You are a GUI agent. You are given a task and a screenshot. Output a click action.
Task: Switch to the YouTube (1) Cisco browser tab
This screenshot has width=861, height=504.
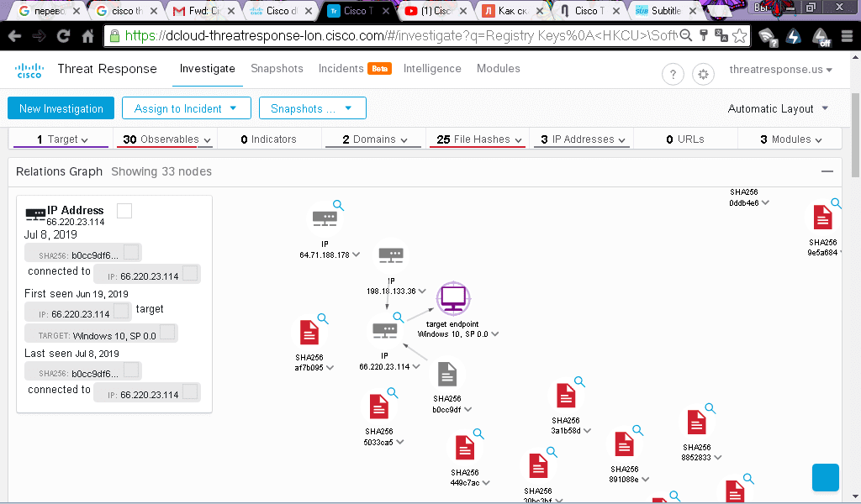tap(436, 11)
